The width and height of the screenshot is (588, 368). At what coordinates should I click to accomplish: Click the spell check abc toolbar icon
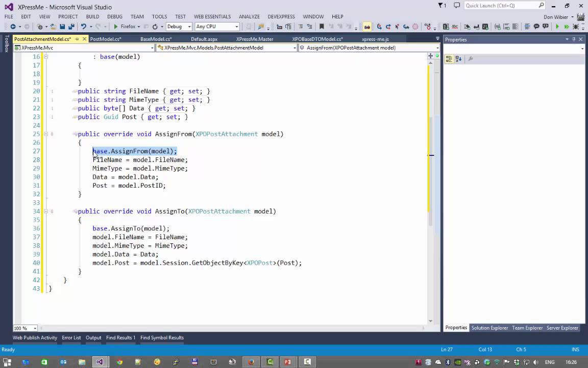point(455,27)
